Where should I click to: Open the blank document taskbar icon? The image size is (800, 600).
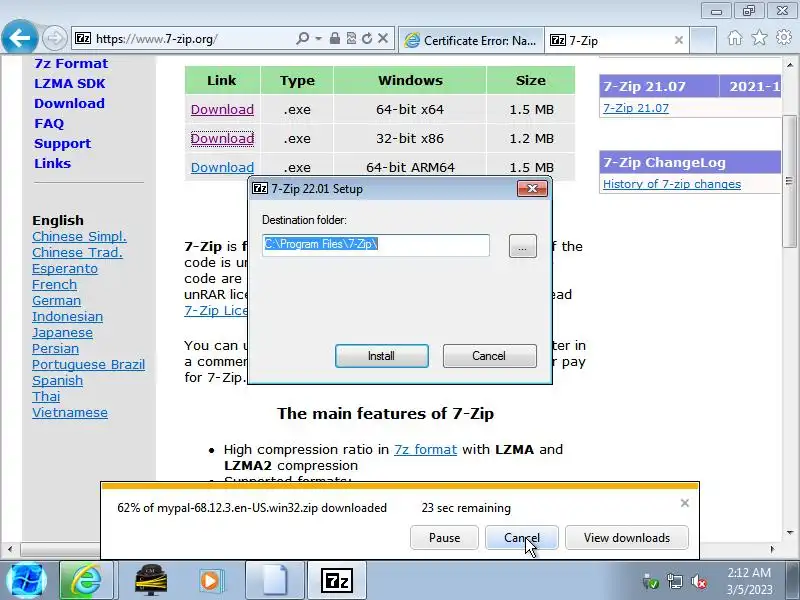tap(276, 581)
